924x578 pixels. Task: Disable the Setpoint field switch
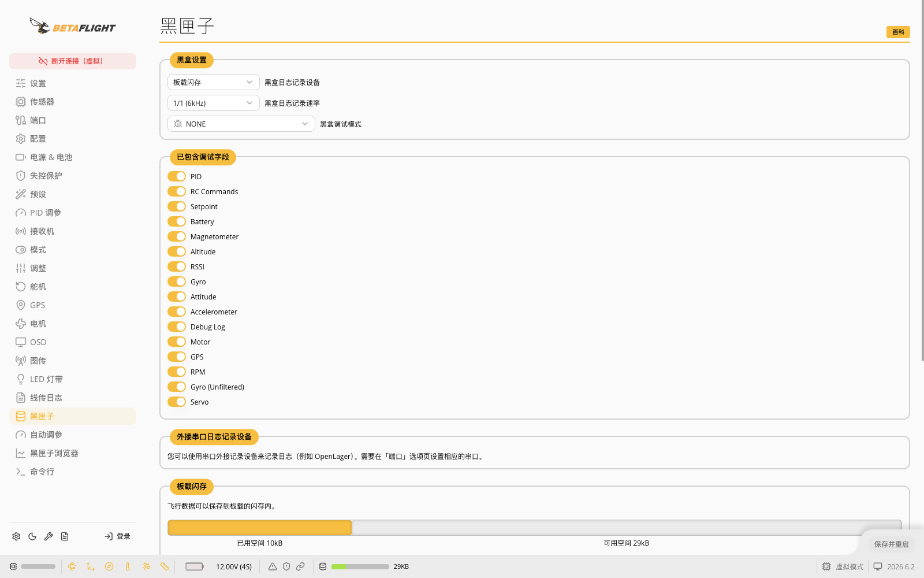tap(177, 206)
